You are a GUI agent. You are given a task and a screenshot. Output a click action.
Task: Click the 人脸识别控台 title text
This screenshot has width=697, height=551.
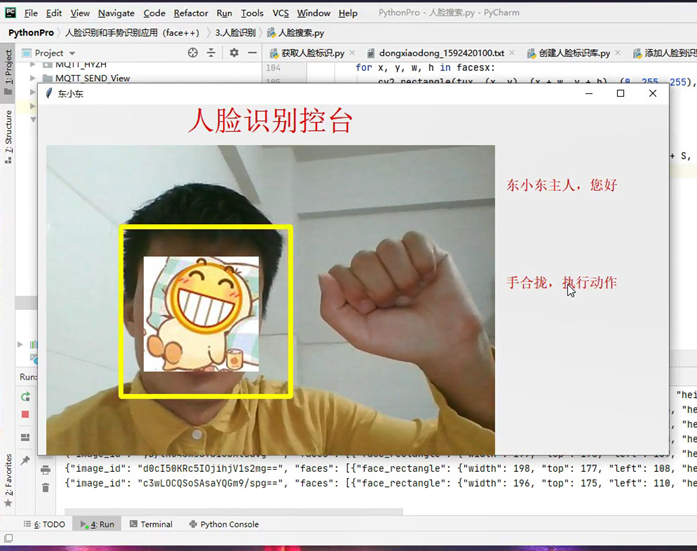click(x=270, y=120)
